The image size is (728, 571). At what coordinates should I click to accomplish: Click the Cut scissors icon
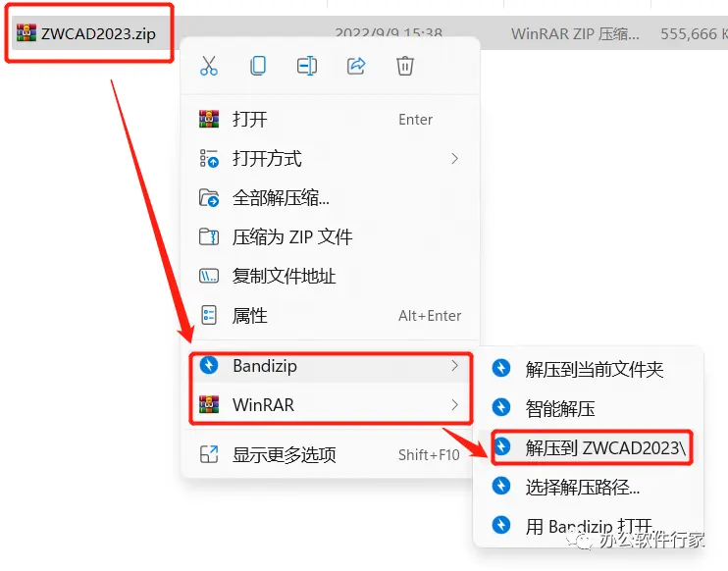(209, 66)
